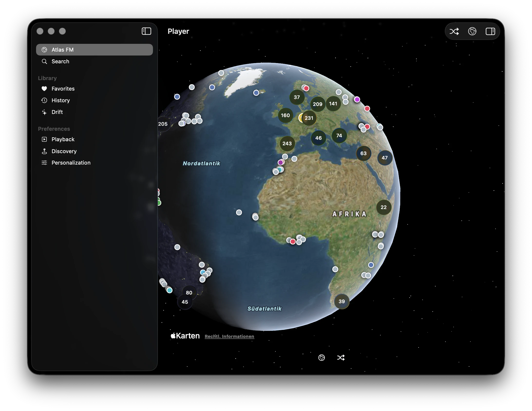Click the 141 station cluster
The width and height of the screenshot is (532, 411).
click(333, 103)
